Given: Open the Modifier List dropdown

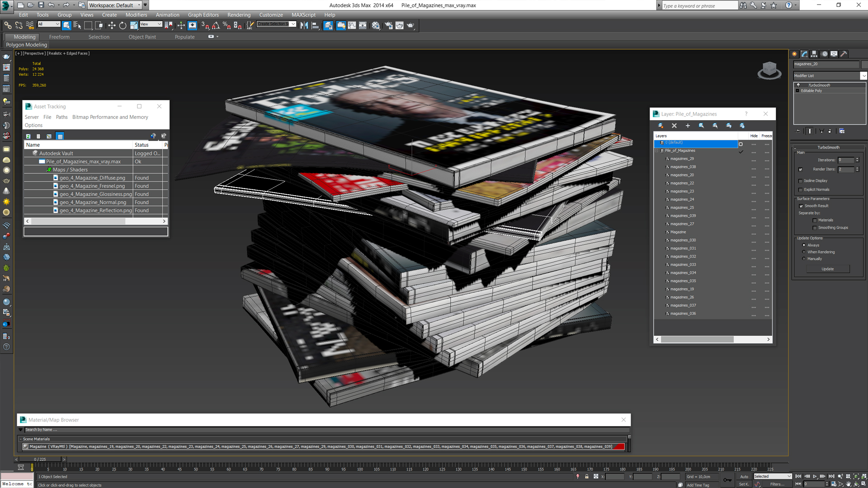Looking at the screenshot, I should point(863,75).
